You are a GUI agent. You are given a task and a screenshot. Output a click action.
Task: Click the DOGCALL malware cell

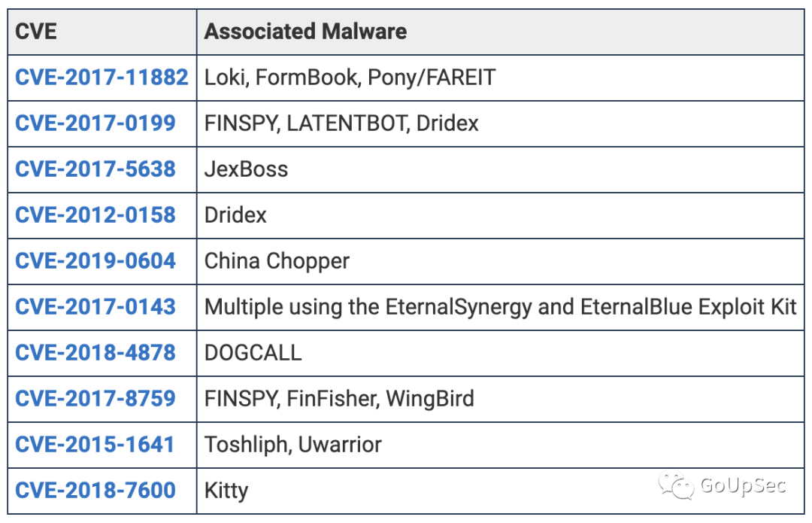click(x=500, y=353)
